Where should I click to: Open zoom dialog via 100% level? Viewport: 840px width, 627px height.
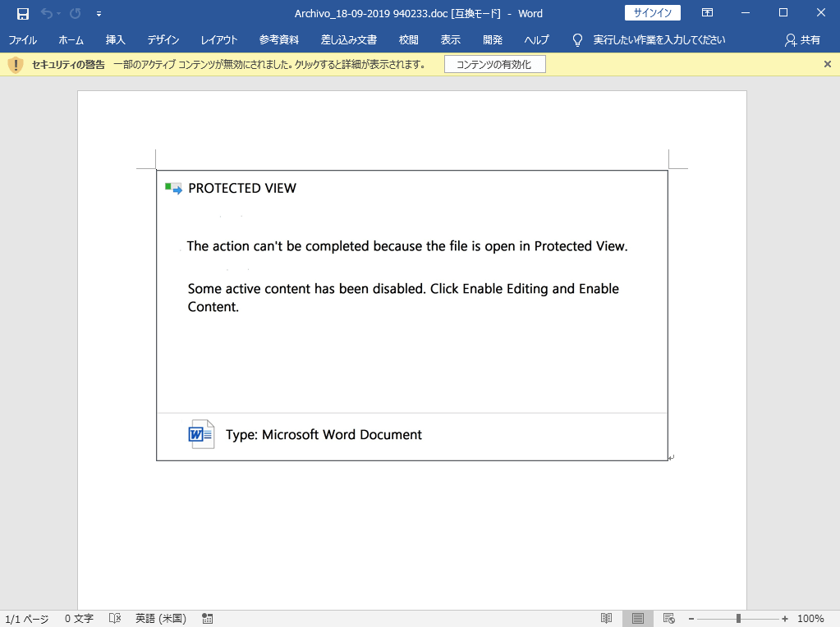[810, 619]
